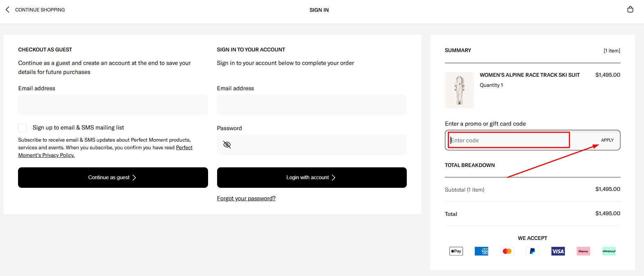This screenshot has width=644, height=276.
Task: Select CONTINUE SHOPPING at top left
Action: 40,9
